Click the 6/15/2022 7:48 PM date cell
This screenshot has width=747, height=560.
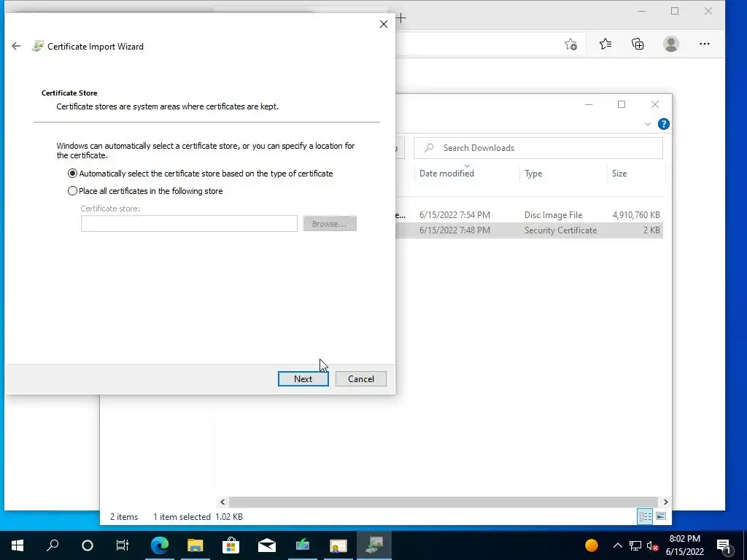454,230
